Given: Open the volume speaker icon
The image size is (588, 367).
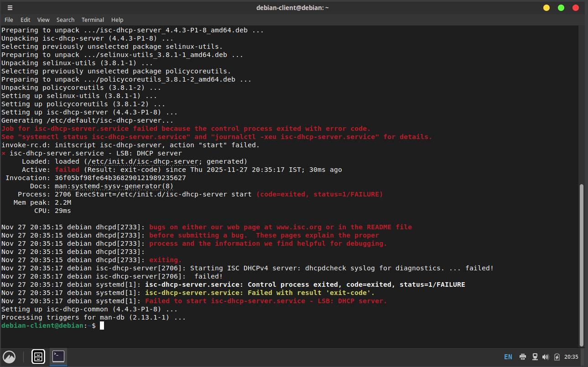Looking at the screenshot, I should click(546, 357).
